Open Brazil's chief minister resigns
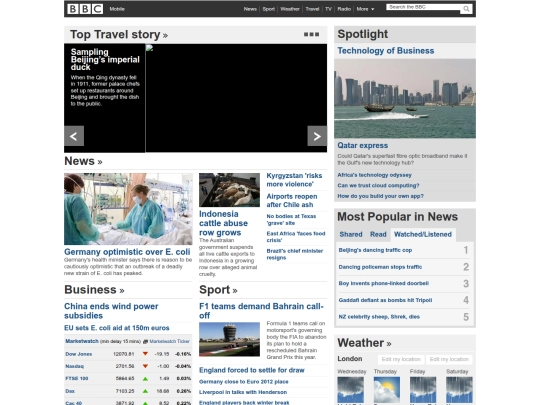Screen dimensions: 540x405 (x=295, y=254)
